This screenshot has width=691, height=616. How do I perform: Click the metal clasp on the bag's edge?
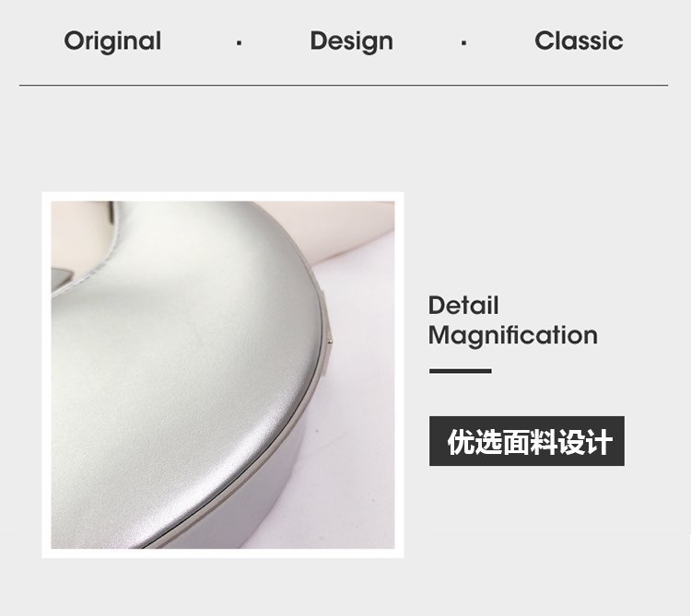point(328,334)
